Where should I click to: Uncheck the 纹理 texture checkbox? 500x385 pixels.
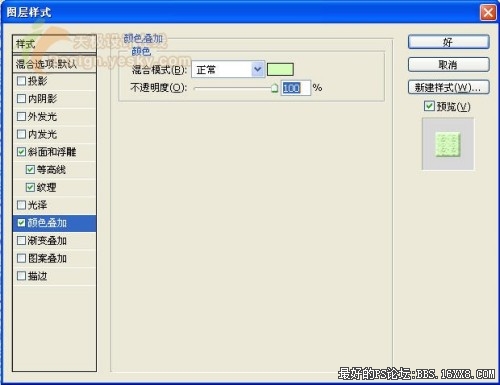(30, 187)
